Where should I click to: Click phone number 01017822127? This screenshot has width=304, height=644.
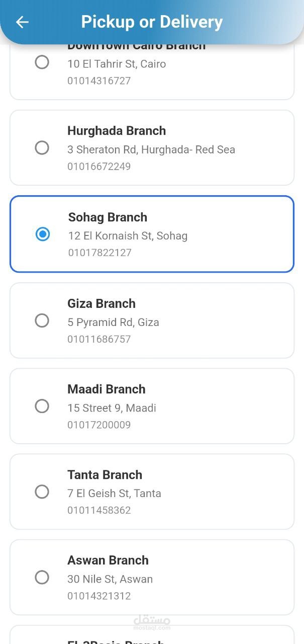(x=100, y=253)
